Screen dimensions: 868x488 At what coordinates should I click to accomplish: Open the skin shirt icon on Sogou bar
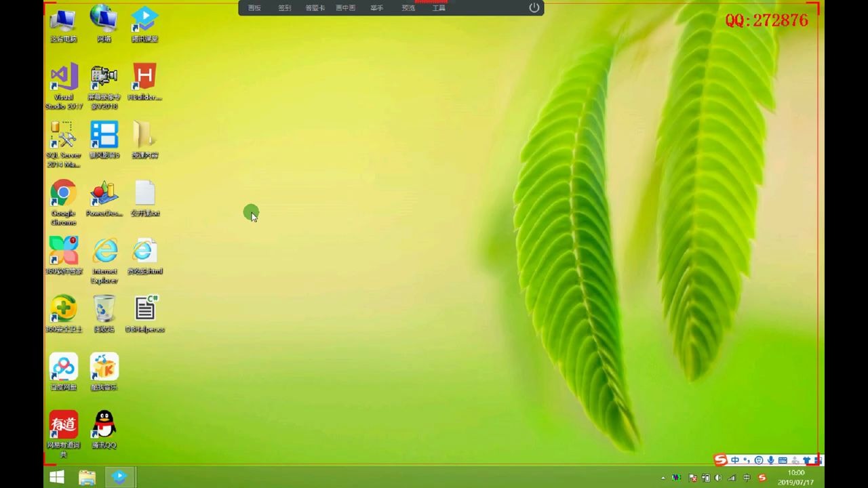click(807, 460)
